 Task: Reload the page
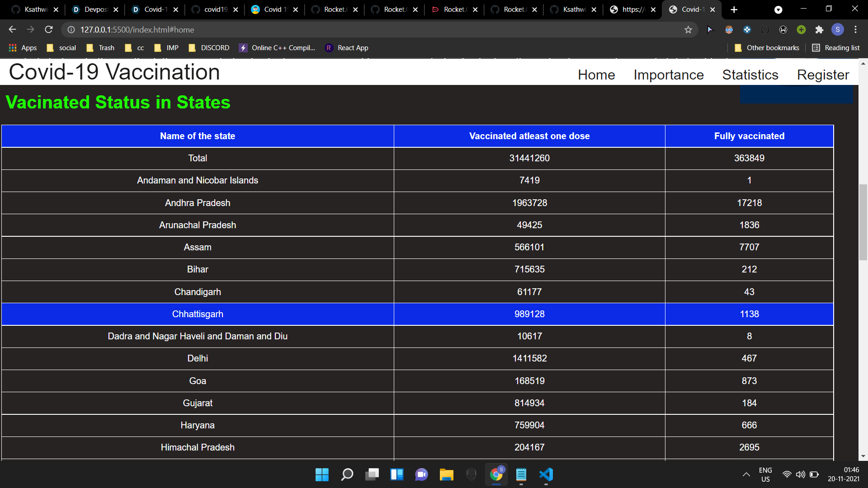(49, 30)
